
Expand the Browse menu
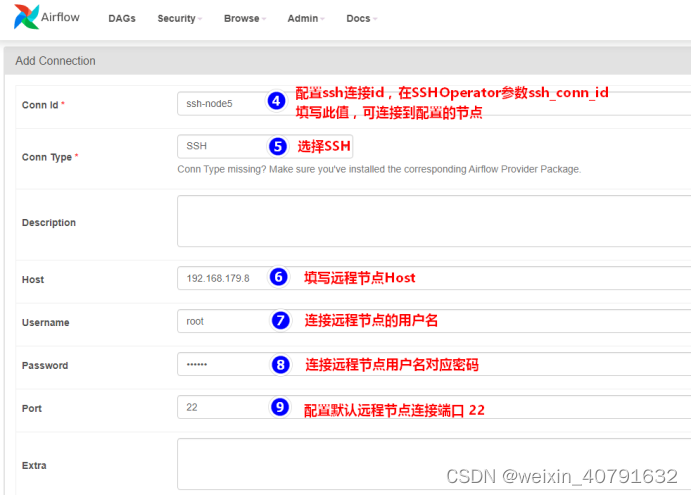pos(245,19)
